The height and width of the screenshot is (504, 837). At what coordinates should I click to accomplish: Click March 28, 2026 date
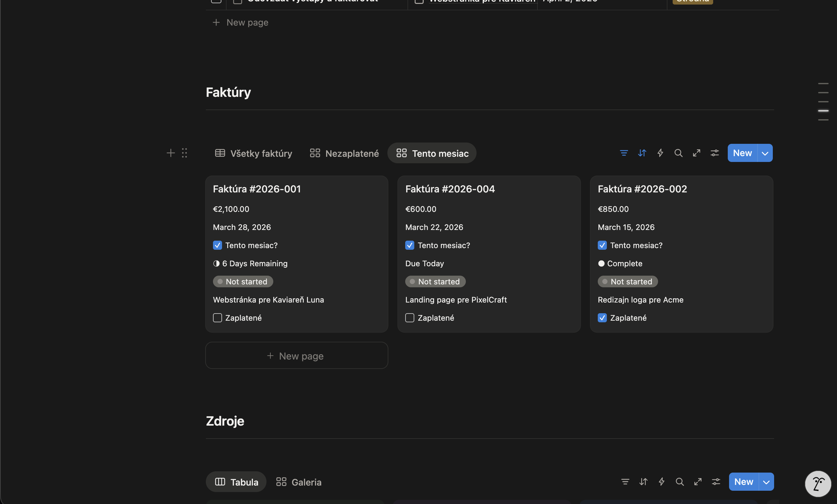click(x=242, y=227)
